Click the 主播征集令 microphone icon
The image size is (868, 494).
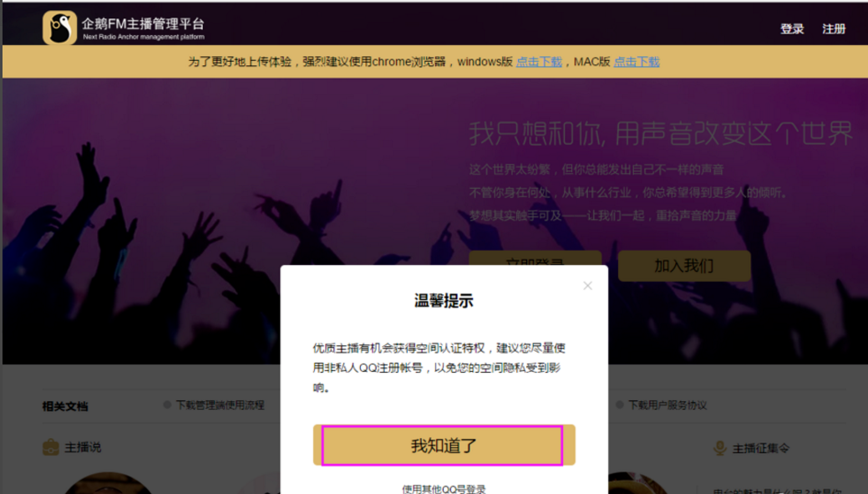719,447
